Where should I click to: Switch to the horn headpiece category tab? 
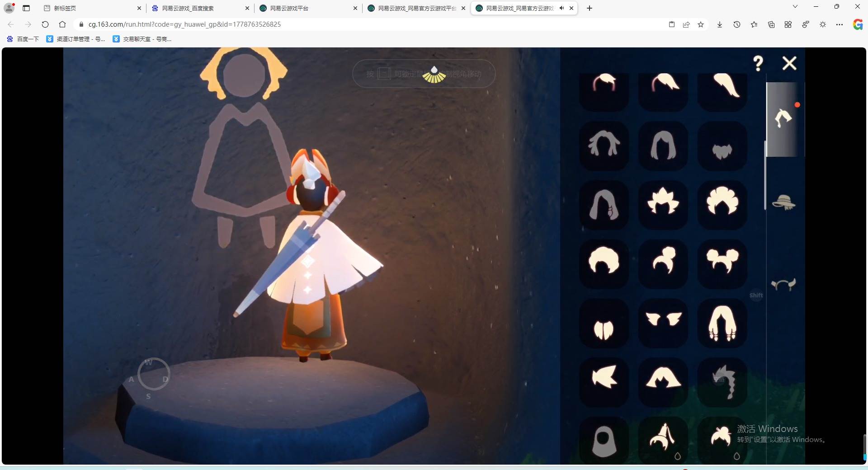783,284
